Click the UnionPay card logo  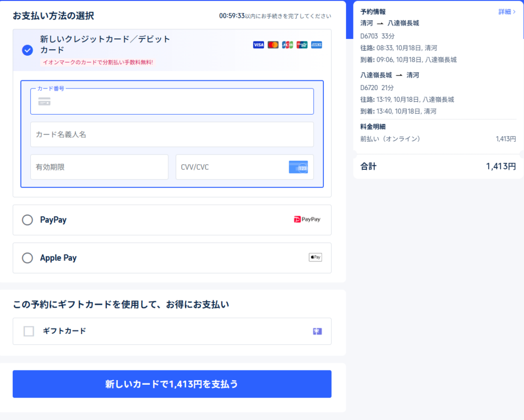click(x=302, y=45)
